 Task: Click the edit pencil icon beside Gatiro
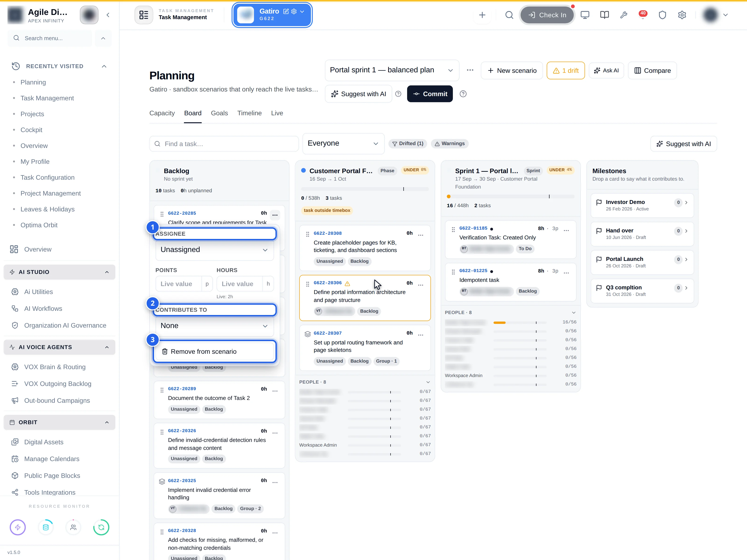point(286,11)
